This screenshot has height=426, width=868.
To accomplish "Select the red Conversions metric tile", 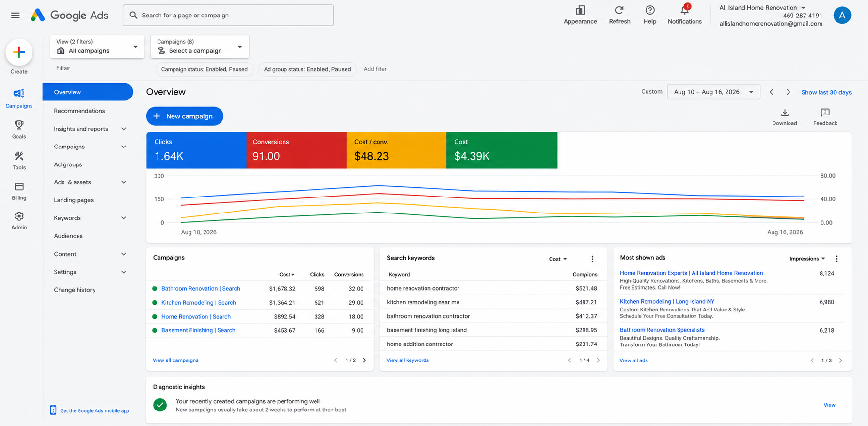I will click(297, 150).
